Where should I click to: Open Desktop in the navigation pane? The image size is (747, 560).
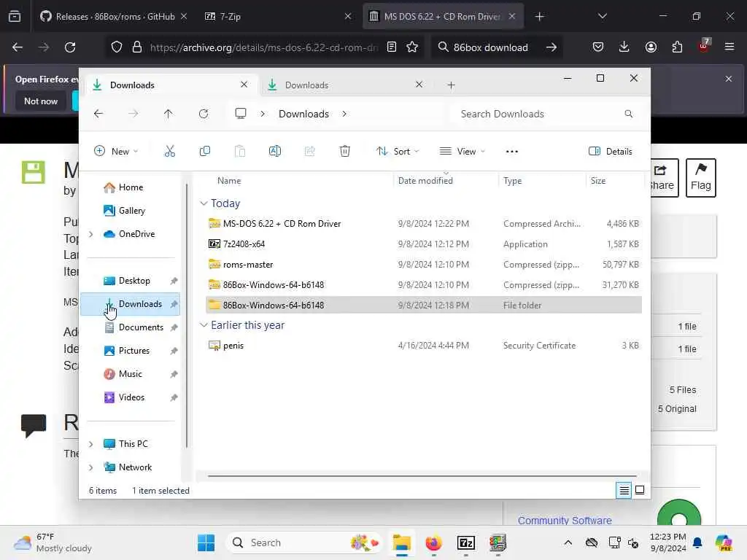[x=131, y=281]
